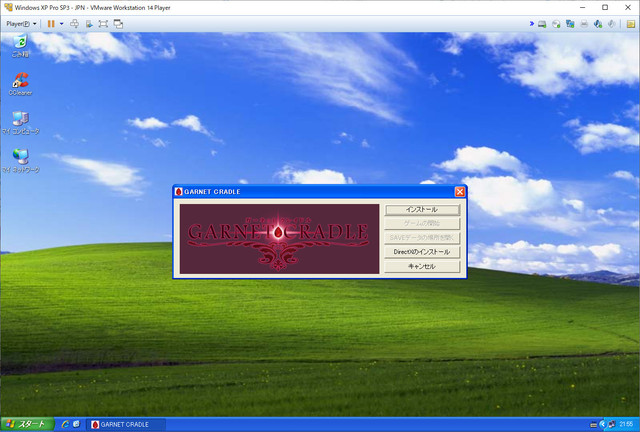
Task: Click the 21:55 system tray clock
Action: [626, 425]
